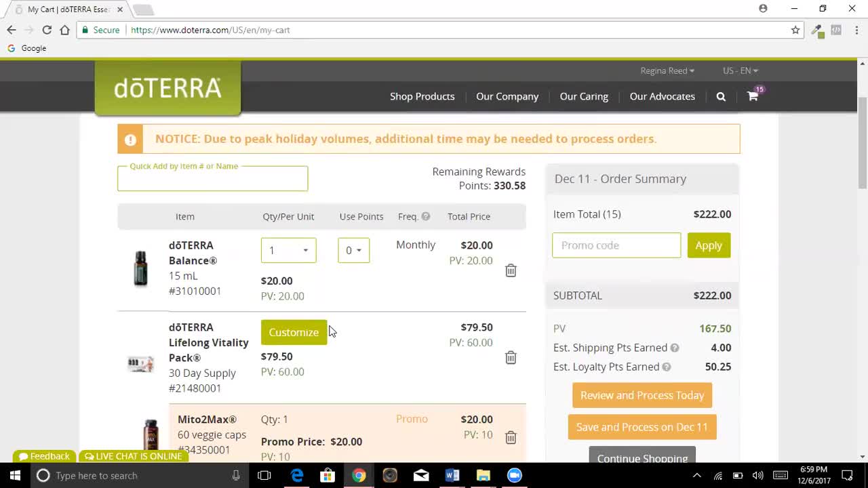Open the color picker eyedropper extension
Image resolution: width=868 pixels, height=488 pixels.
[817, 30]
